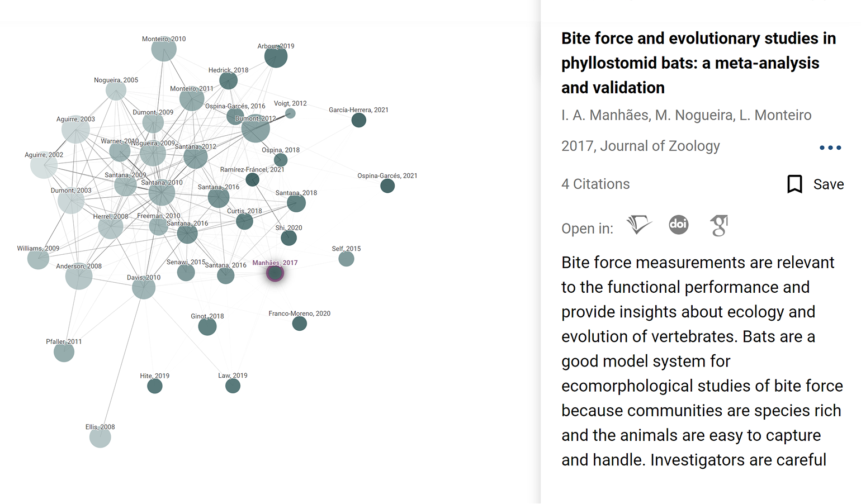Viewport: 861px width, 504px height.
Task: Click the bookmark Save icon
Action: click(794, 184)
